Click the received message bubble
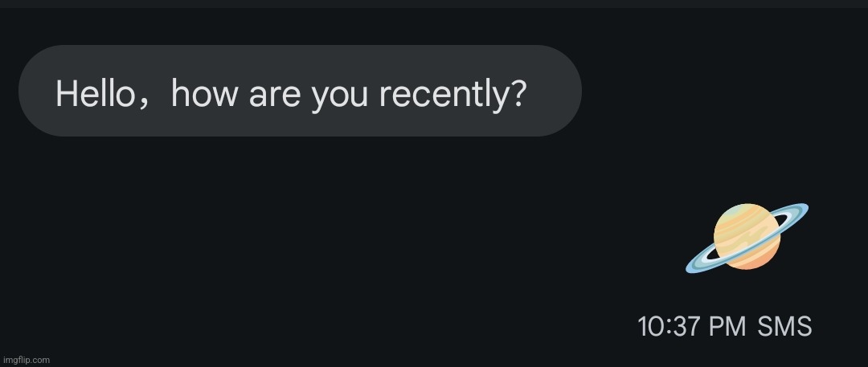The height and width of the screenshot is (367, 868). tap(300, 91)
